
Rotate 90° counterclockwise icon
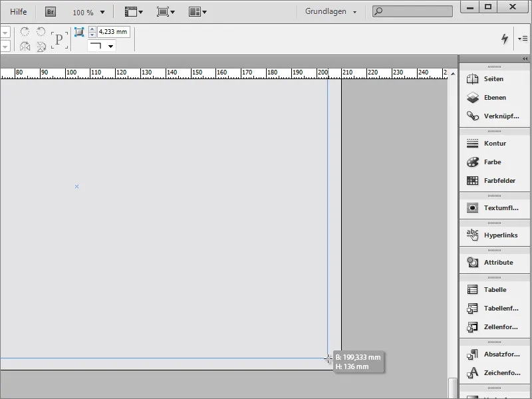coord(41,31)
